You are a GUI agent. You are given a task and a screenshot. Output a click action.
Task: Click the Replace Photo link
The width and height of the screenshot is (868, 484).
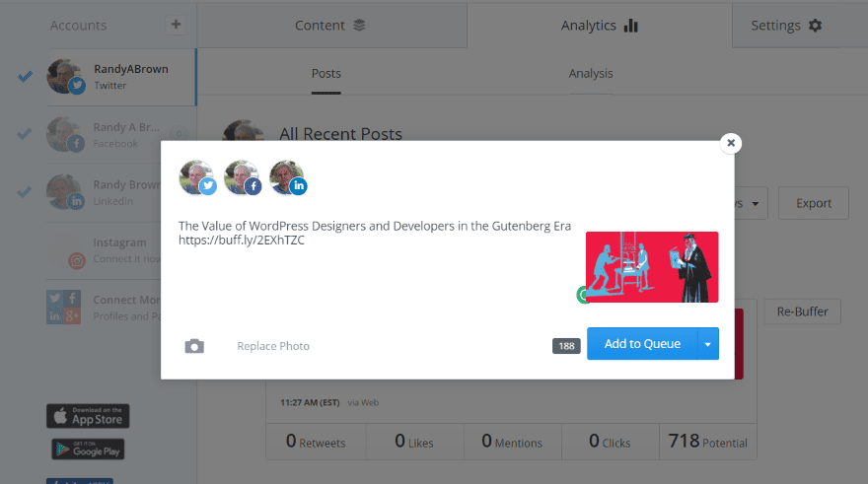(273, 346)
